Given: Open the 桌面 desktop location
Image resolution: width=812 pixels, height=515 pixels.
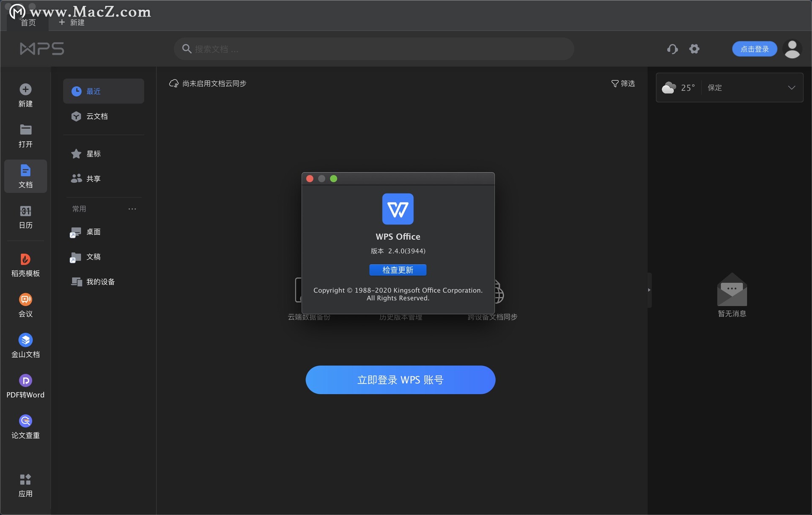Looking at the screenshot, I should 104,232.
